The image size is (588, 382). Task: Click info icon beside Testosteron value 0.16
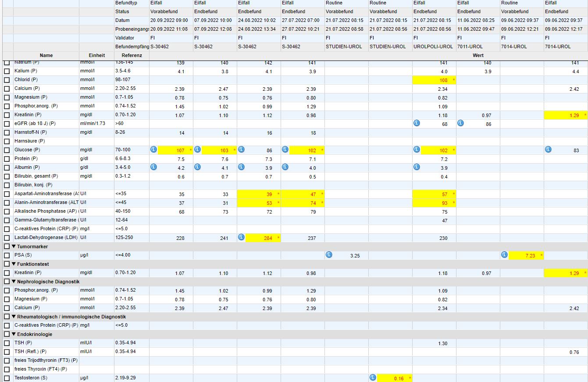tap(373, 378)
